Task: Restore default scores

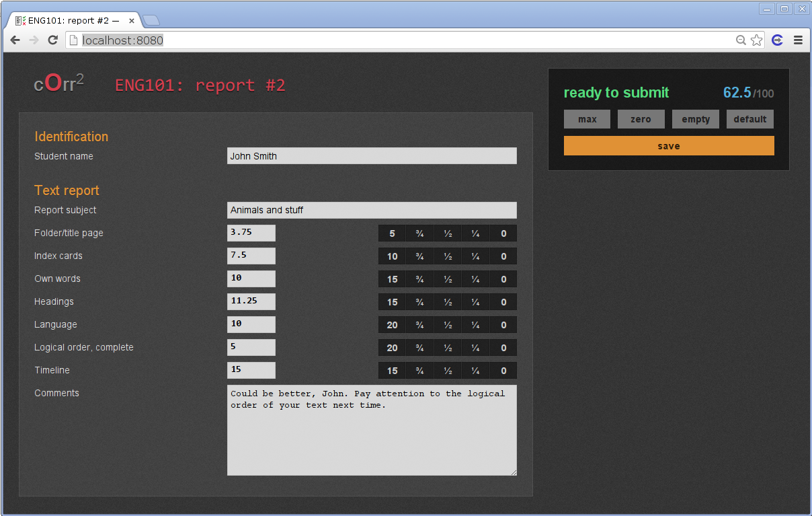Action: coord(749,119)
